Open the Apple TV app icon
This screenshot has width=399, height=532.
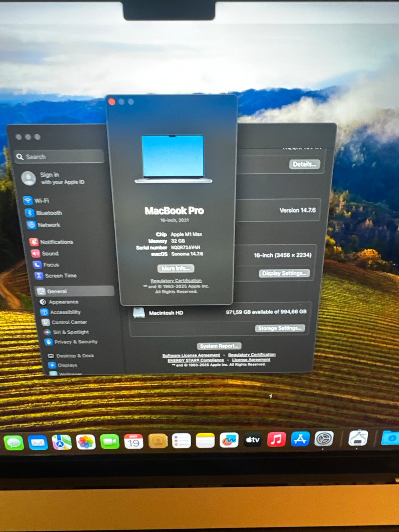[x=253, y=440]
